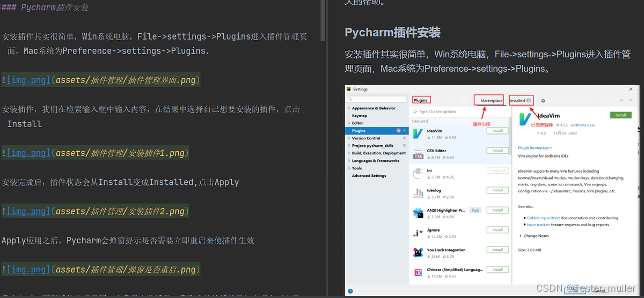
Task: Click the IdeaVim plugin icon in the list
Action: pos(418,134)
